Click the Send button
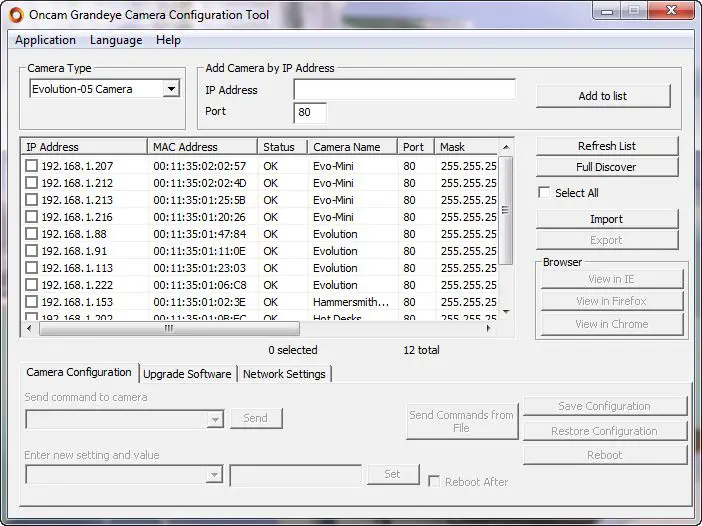This screenshot has width=702, height=526. point(256,418)
